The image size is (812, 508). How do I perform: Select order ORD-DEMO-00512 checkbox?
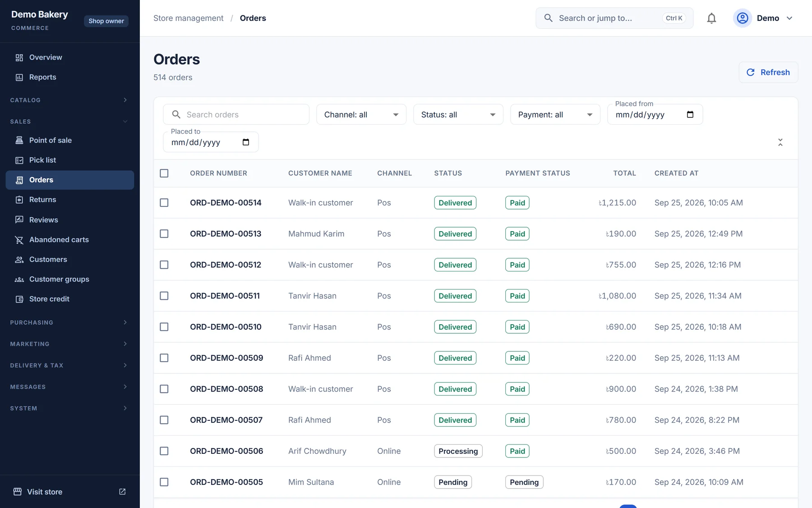click(164, 265)
